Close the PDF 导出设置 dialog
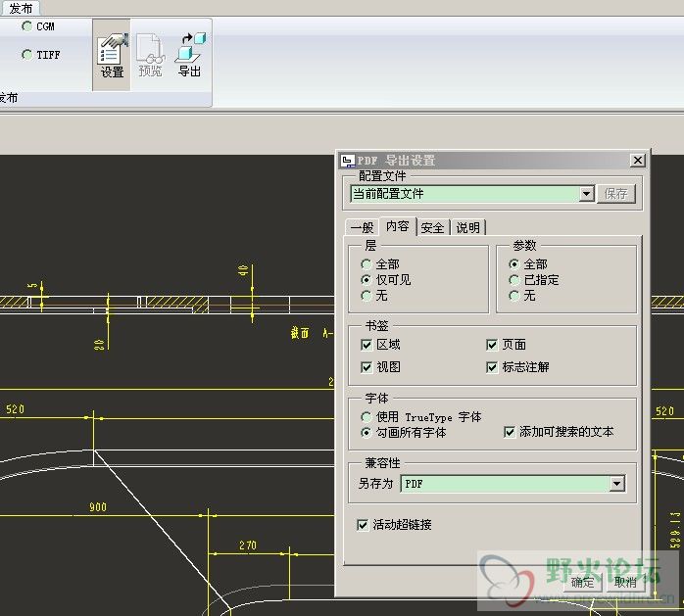684x616 pixels. coord(638,161)
